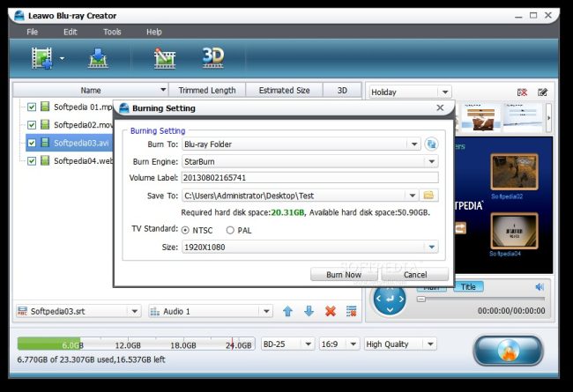Expand the BD-25 disc type dropdown
This screenshot has width=573, height=392.
[308, 344]
